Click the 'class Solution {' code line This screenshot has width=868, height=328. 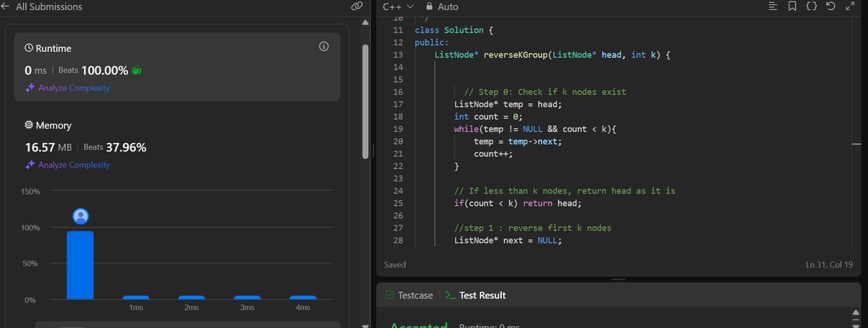click(x=454, y=30)
